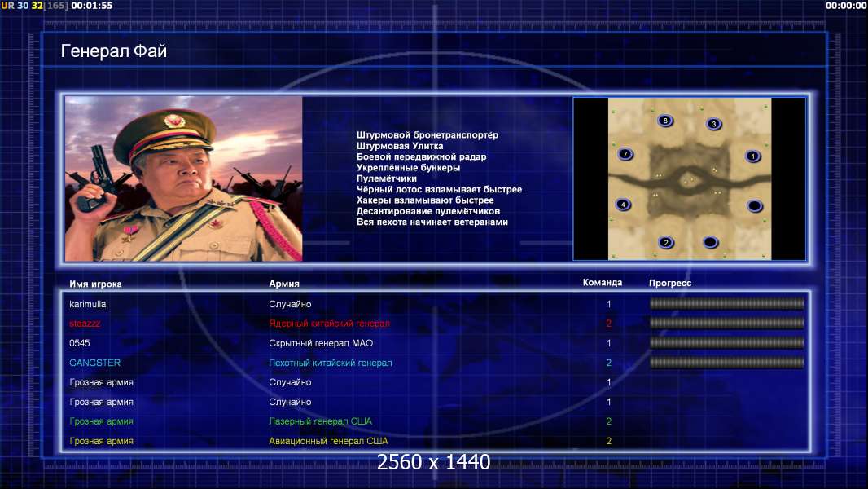Click the empty start marker below marker 1
Screen dimensions: 868x489
point(755,206)
